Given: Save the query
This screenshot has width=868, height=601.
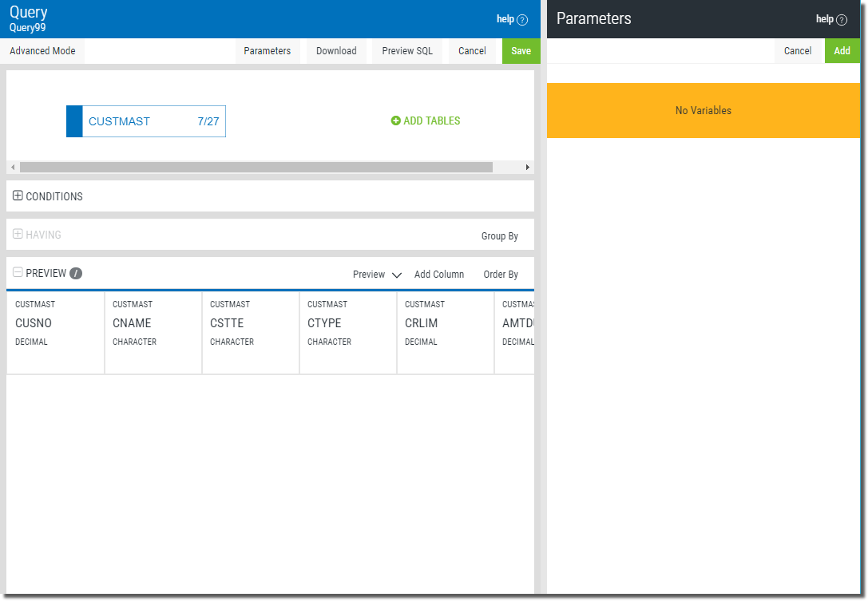Looking at the screenshot, I should (521, 51).
